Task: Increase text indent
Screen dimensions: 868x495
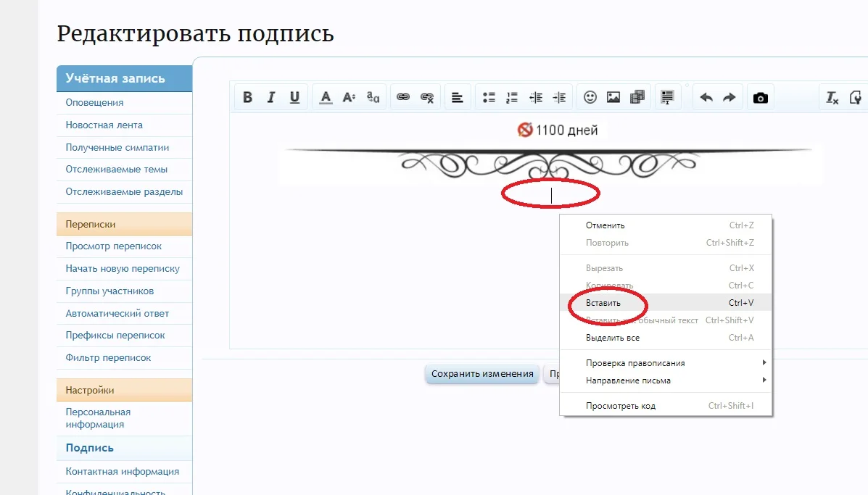Action: tap(558, 96)
